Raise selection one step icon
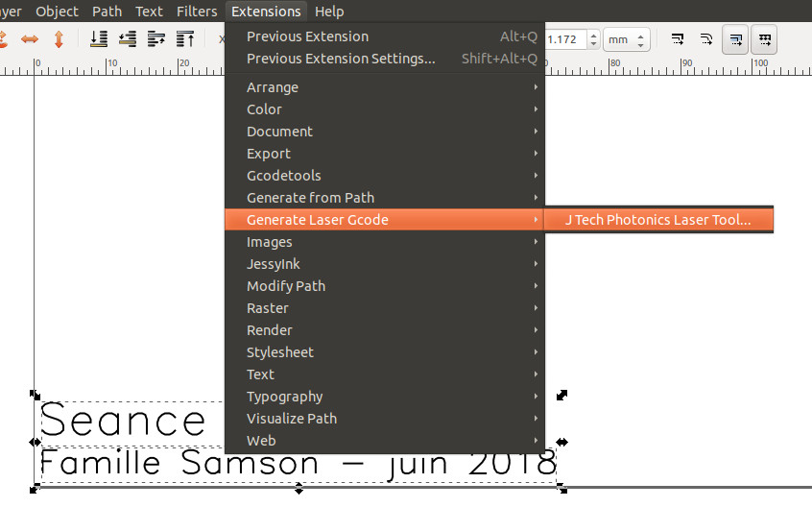This screenshot has height=531, width=812. [x=156, y=39]
